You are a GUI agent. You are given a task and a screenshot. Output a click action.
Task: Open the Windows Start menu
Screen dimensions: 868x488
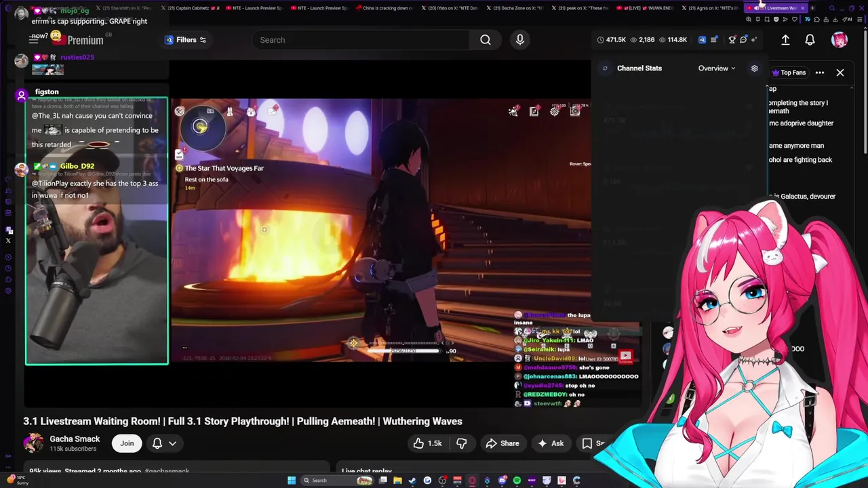[x=292, y=481]
